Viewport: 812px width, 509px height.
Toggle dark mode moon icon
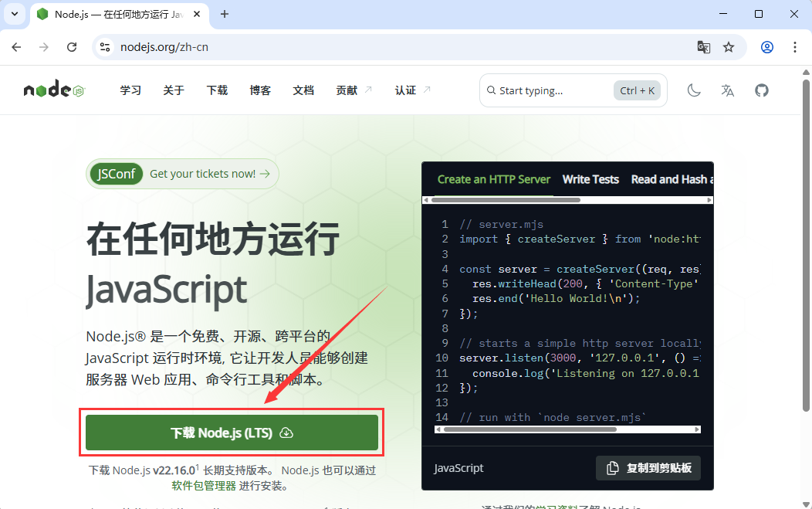(694, 90)
